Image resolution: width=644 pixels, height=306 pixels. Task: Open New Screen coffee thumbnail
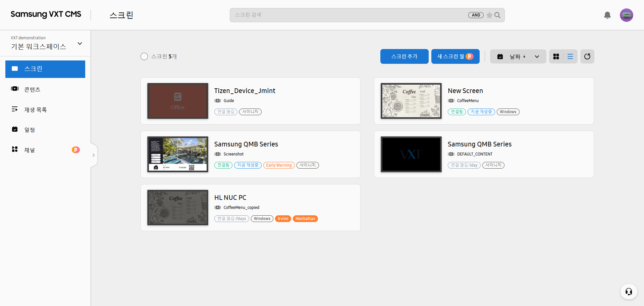pos(411,101)
